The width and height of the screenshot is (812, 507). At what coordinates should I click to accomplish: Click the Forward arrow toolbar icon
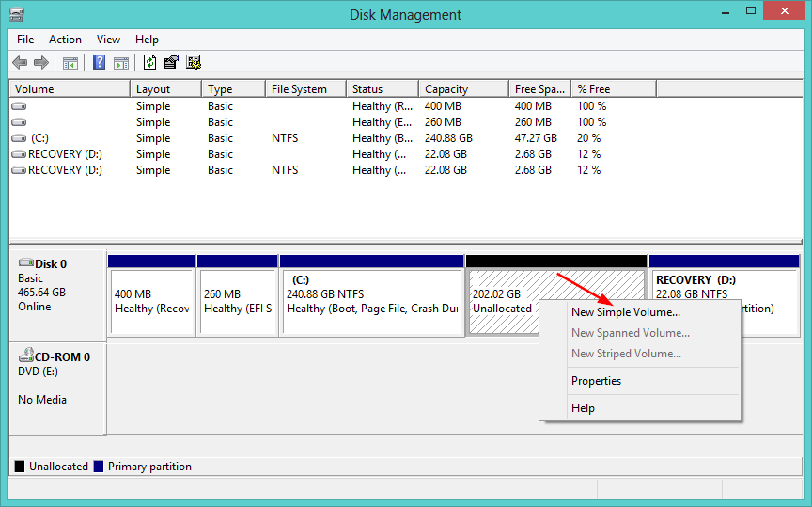pyautogui.click(x=40, y=63)
